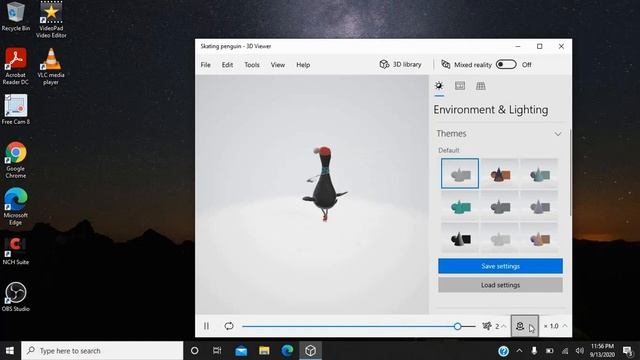Screen dimensions: 640x360
Task: Select the light white theme thumbnail
Action: tap(500, 238)
